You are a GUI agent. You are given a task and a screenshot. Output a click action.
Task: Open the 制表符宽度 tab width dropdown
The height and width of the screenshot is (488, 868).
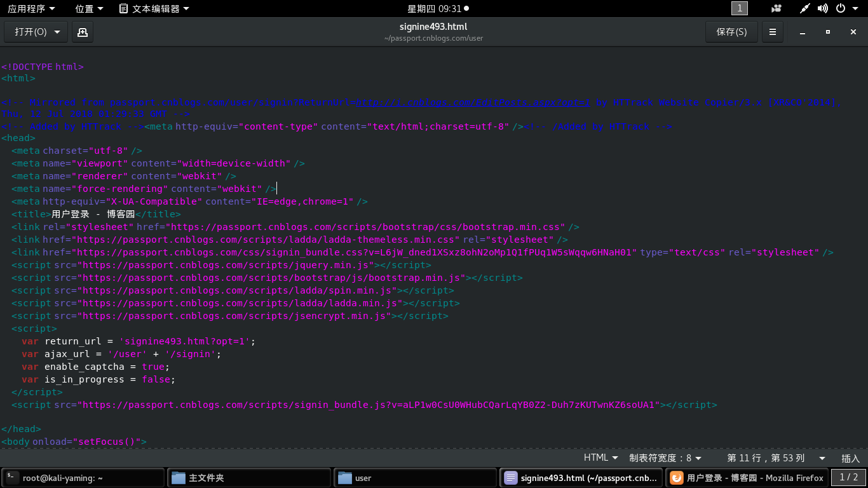pos(665,458)
